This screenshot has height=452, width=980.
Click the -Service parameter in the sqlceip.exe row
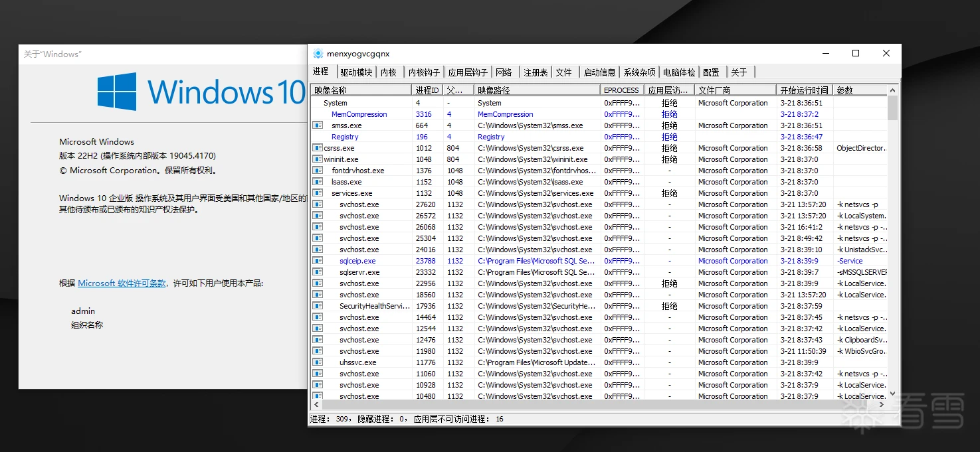pyautogui.click(x=850, y=261)
